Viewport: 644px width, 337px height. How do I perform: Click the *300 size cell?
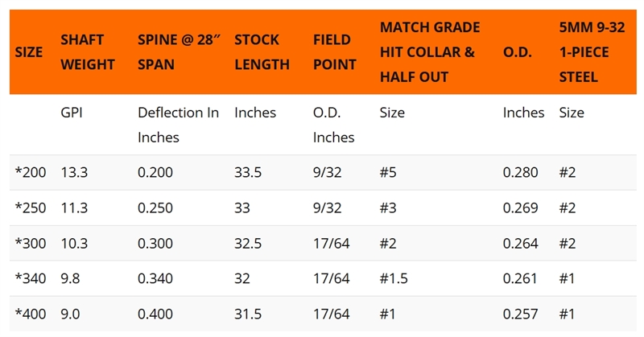click(30, 244)
